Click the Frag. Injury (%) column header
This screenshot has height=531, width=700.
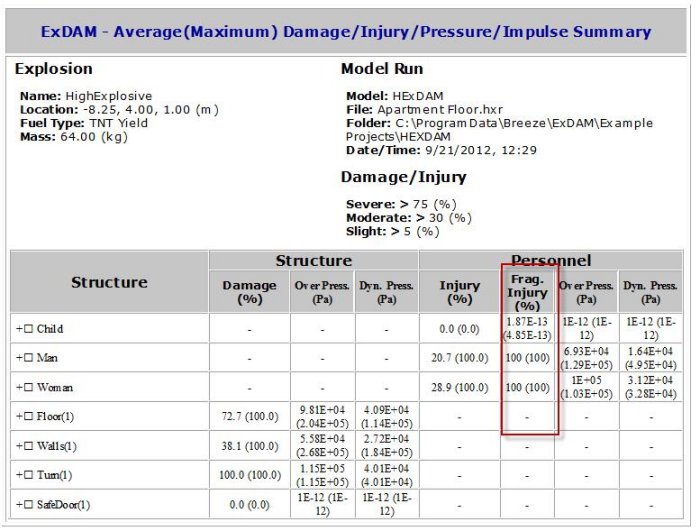click(528, 292)
